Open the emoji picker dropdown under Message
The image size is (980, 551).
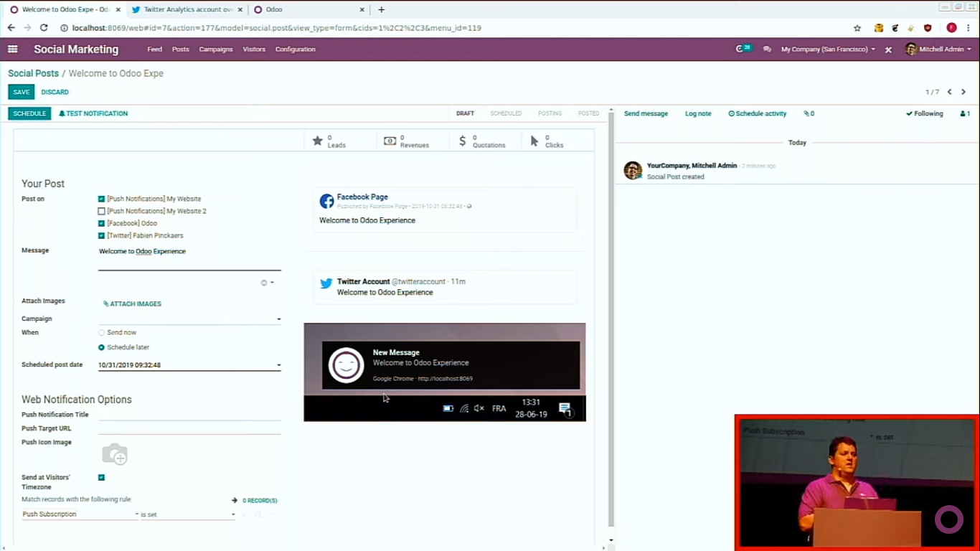(x=268, y=283)
